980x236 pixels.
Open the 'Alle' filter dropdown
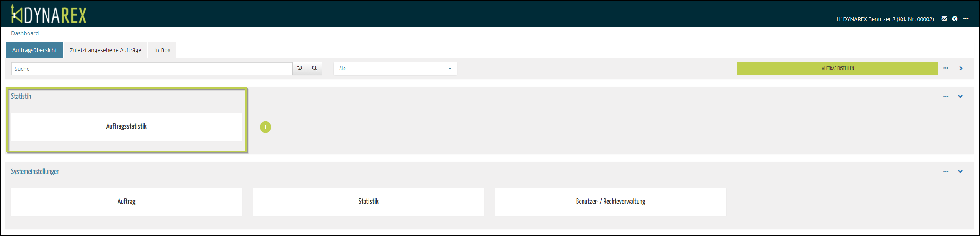tap(395, 69)
